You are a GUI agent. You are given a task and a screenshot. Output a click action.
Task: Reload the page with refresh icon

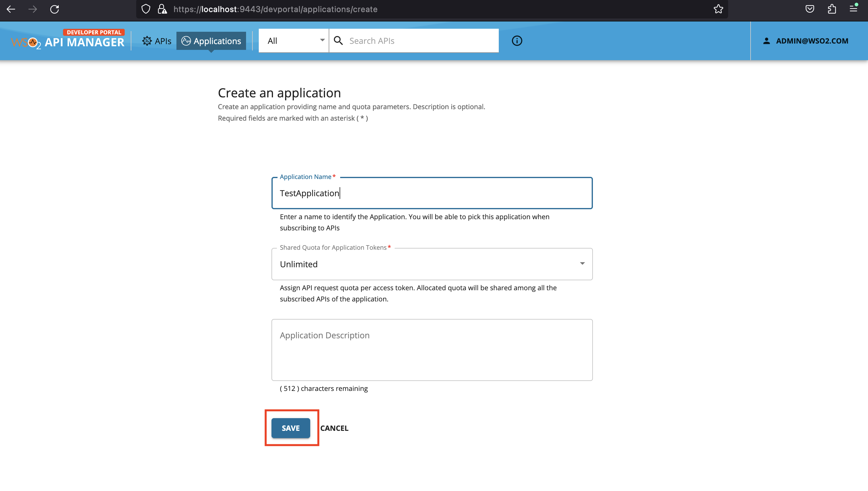coord(55,9)
